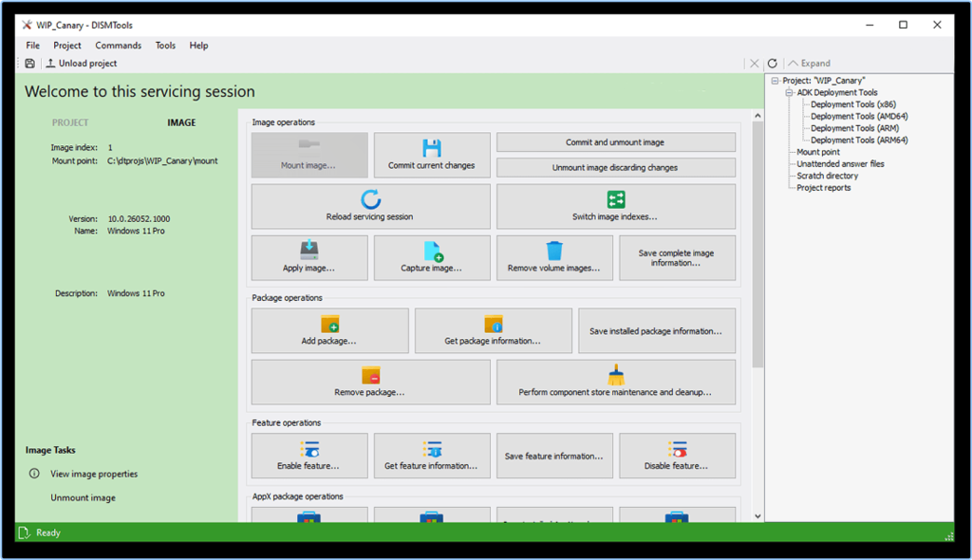Open the Commands menu
972x560 pixels.
tap(119, 46)
